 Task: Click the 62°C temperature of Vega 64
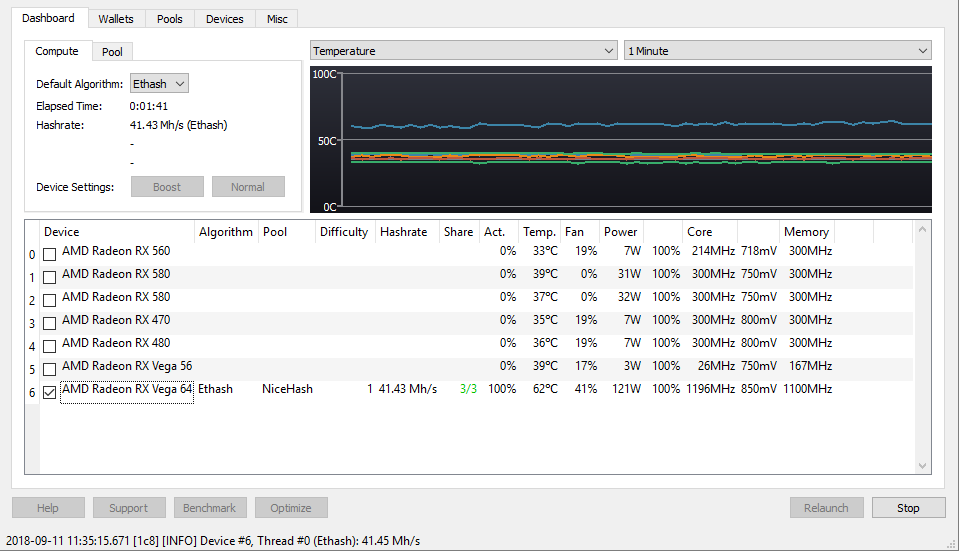coord(545,389)
